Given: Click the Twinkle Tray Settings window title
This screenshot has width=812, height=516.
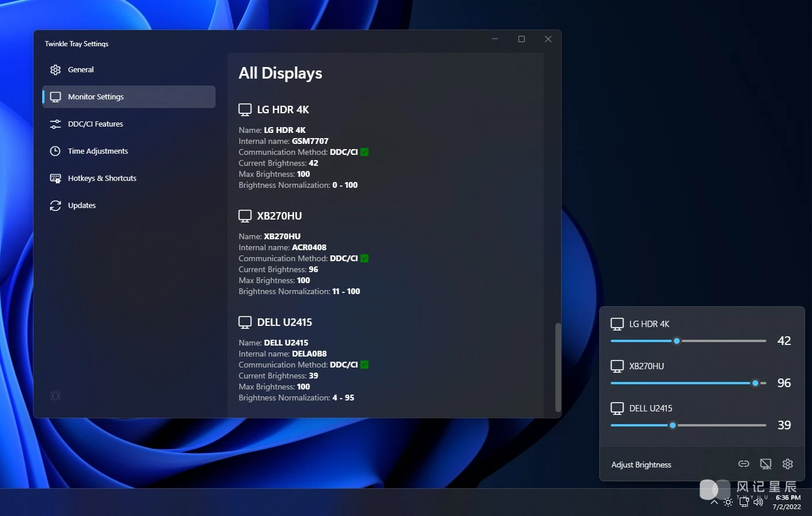Looking at the screenshot, I should click(x=77, y=44).
